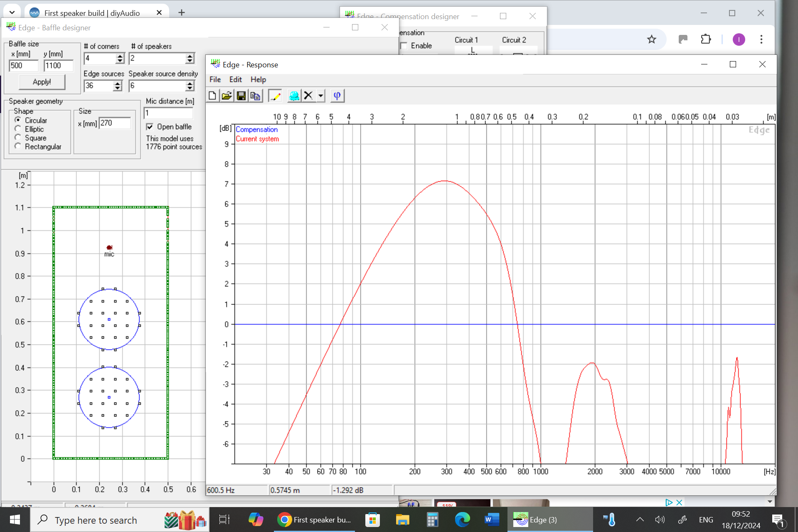
Task: Select the Circular speaker shape
Action: (x=18, y=120)
